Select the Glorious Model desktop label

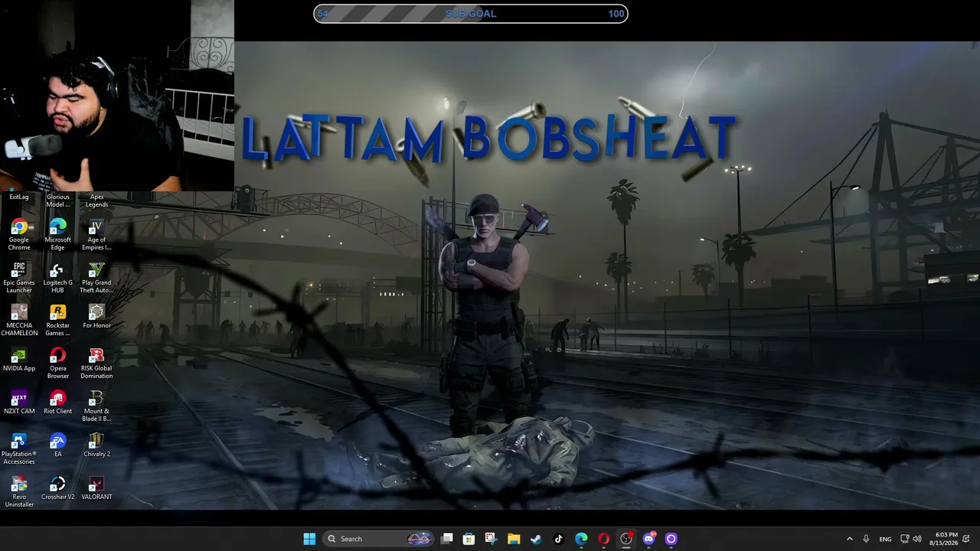coord(57,201)
